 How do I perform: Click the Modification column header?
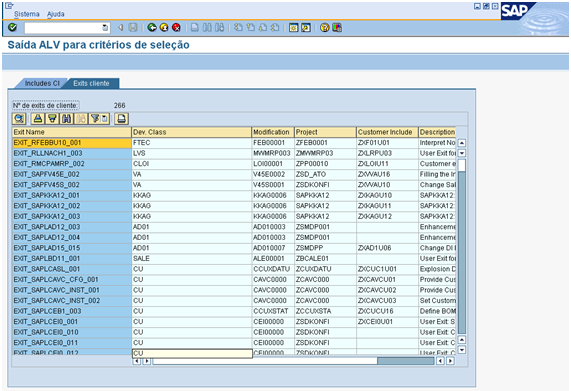(x=273, y=132)
